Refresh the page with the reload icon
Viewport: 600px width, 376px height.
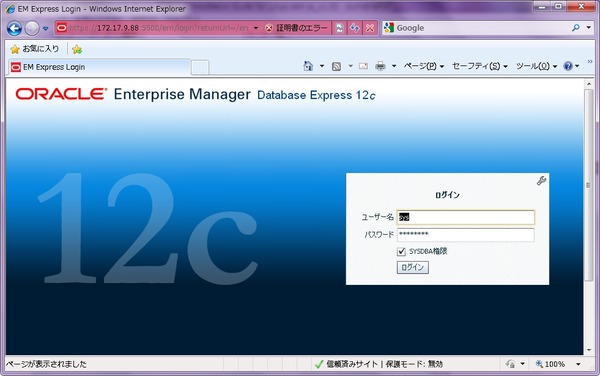point(355,28)
